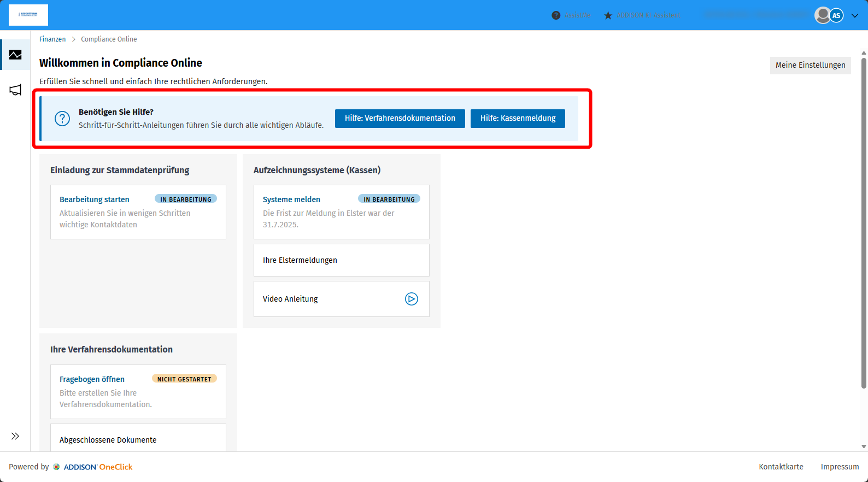The width and height of the screenshot is (868, 482).
Task: Click IN BEARBEITUNG badge on Systeme melden
Action: 389,199
